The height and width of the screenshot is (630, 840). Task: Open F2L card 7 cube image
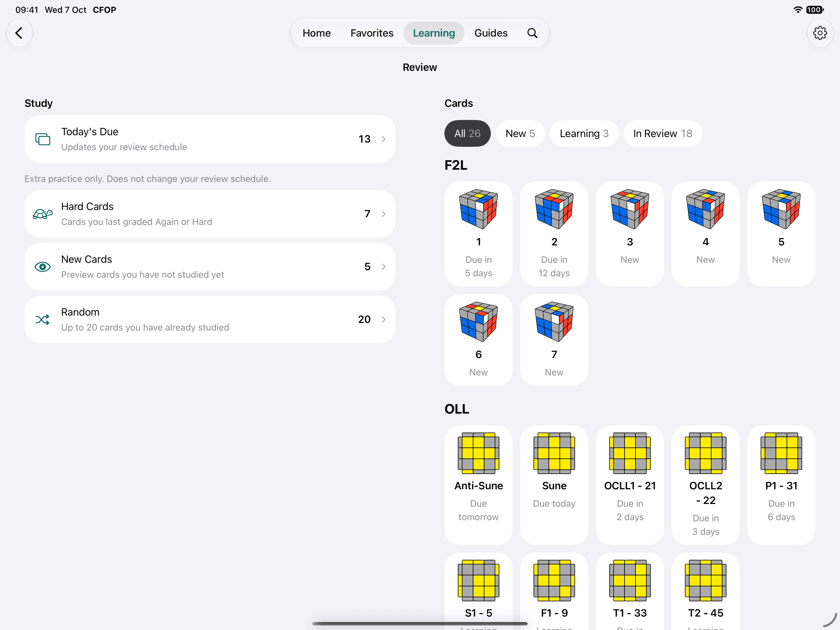554,322
